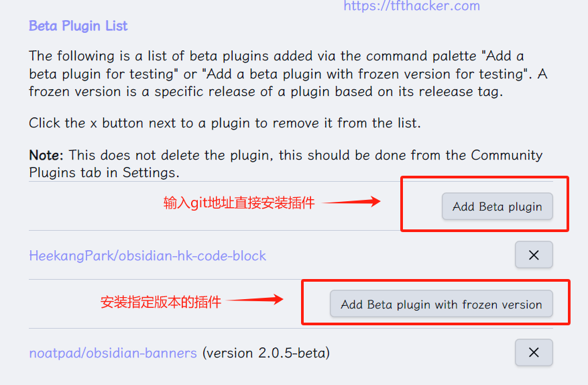
Task: Click the Beta Plugin List heading
Action: tap(78, 26)
